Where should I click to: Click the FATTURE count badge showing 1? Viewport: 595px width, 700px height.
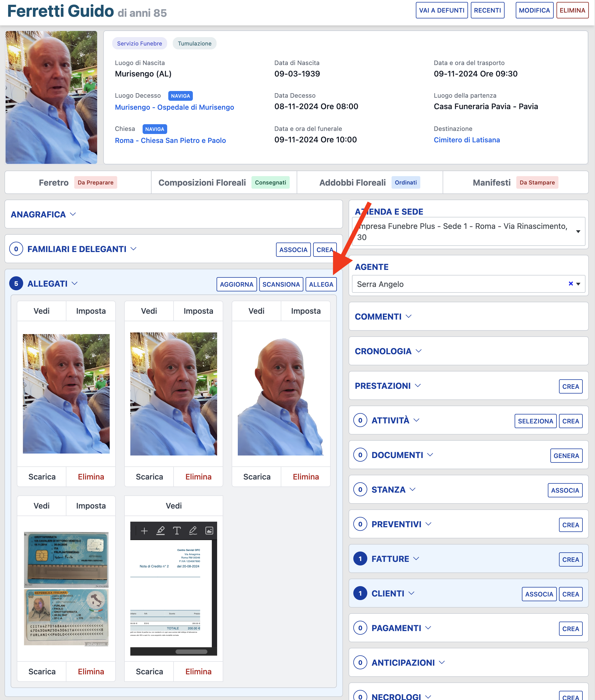pos(360,559)
